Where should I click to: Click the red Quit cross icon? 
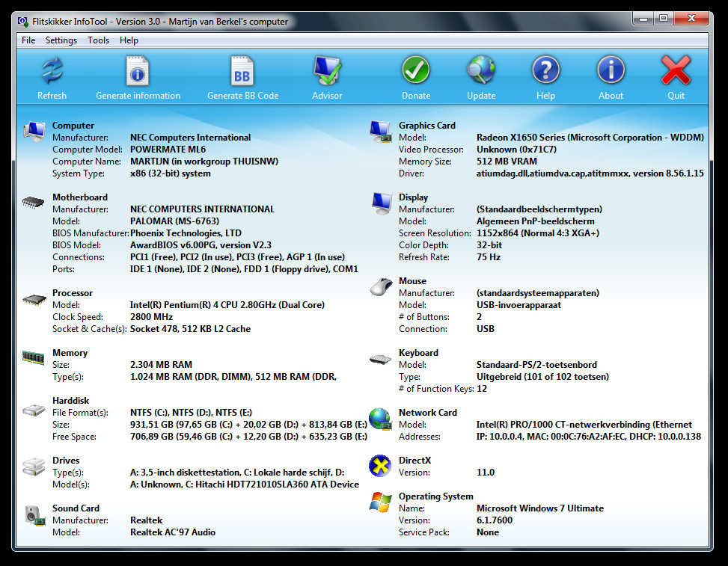(676, 70)
